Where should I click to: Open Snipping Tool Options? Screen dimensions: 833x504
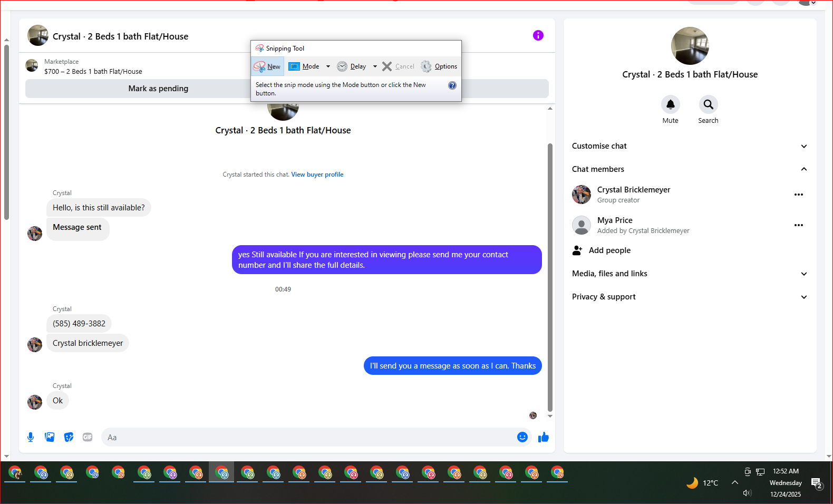439,66
